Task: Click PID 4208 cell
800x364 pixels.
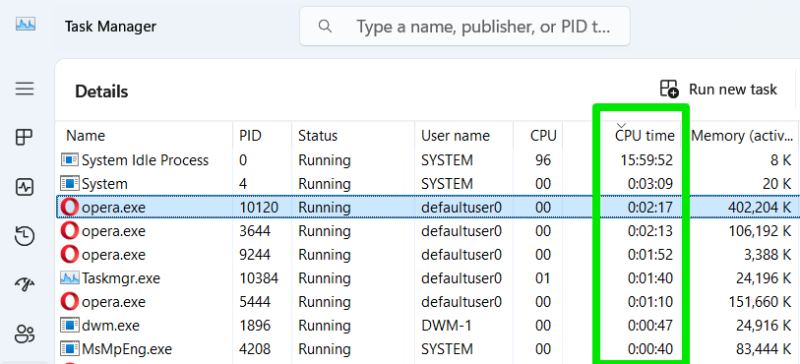Action: (x=255, y=349)
